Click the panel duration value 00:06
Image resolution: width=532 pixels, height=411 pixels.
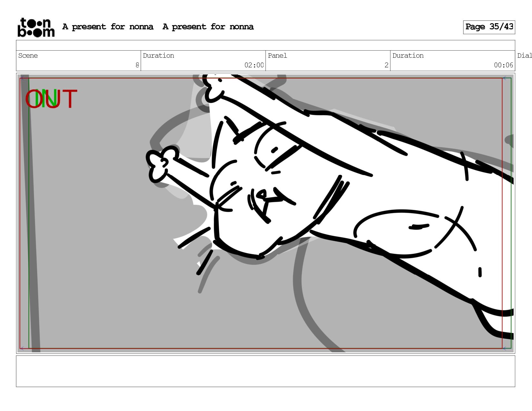point(503,65)
